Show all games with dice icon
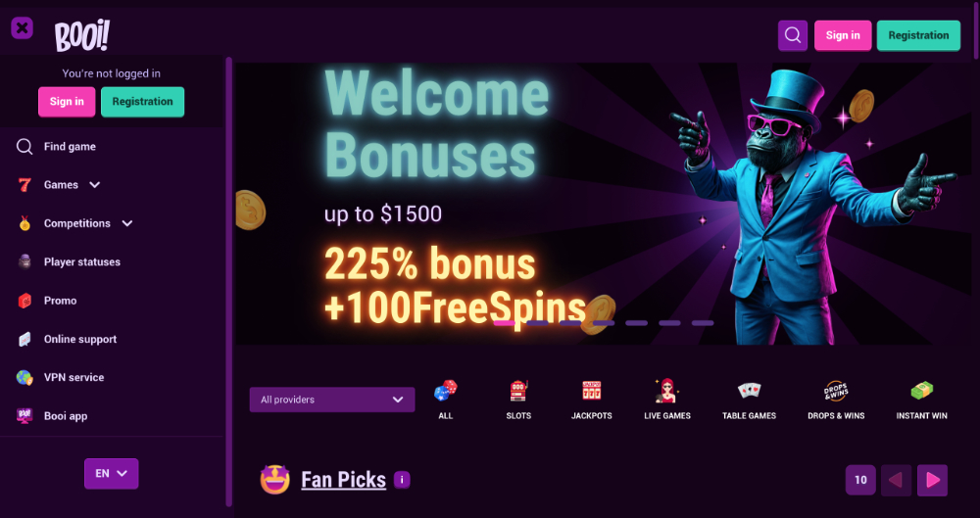The width and height of the screenshot is (980, 518). tap(446, 391)
